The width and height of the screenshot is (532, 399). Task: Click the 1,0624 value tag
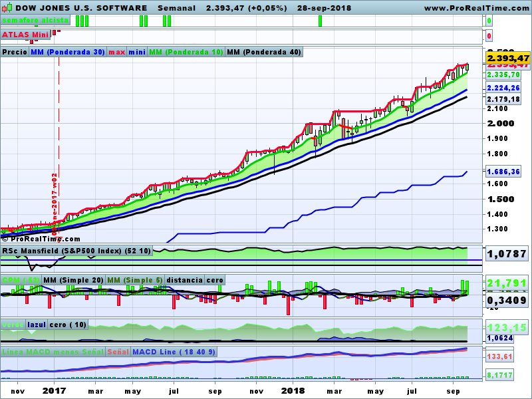tap(500, 338)
